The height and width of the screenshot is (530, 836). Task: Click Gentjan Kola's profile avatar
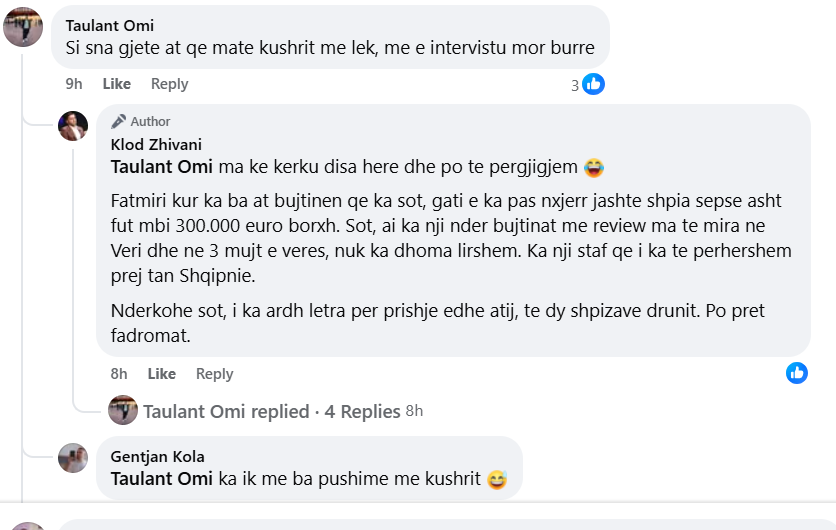click(73, 457)
